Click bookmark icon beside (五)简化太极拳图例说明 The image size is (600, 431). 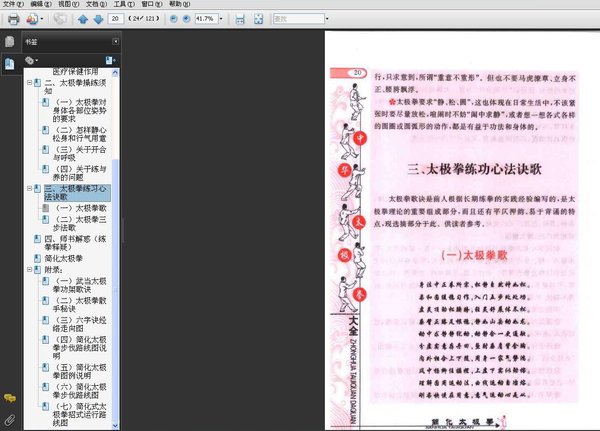45,367
